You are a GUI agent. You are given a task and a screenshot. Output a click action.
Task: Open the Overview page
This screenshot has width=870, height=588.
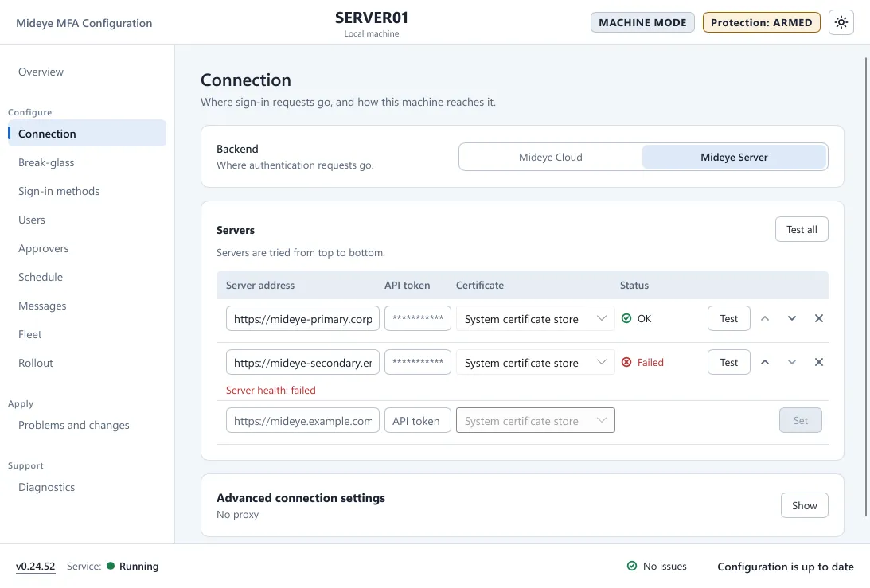(x=87, y=72)
